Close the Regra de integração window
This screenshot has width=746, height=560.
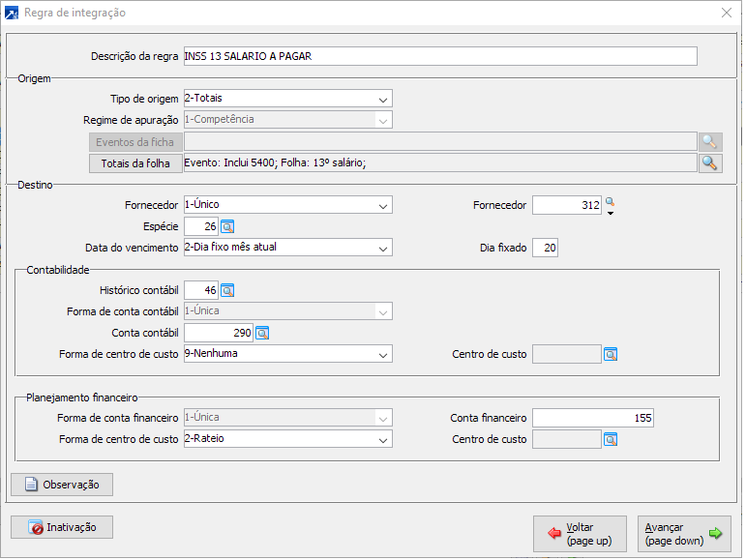click(x=727, y=13)
